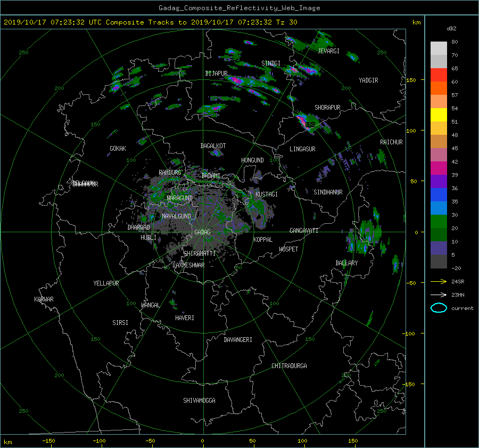Select the purple 36-39 dBZ swatch
The width and height of the screenshot is (479, 448).
[439, 182]
